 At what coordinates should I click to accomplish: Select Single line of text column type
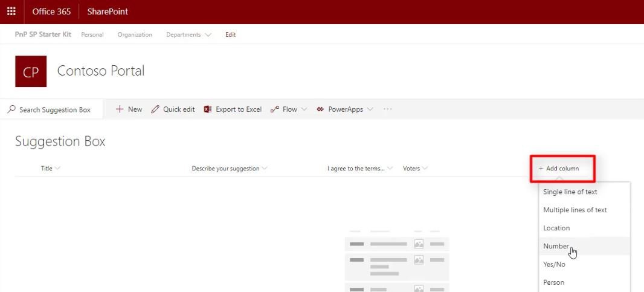pos(584,192)
